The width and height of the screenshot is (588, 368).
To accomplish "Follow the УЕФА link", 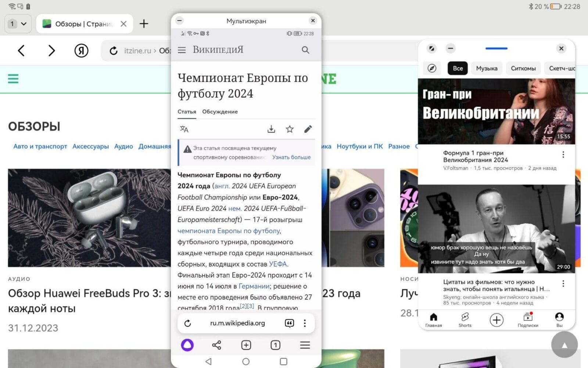I will [x=278, y=264].
